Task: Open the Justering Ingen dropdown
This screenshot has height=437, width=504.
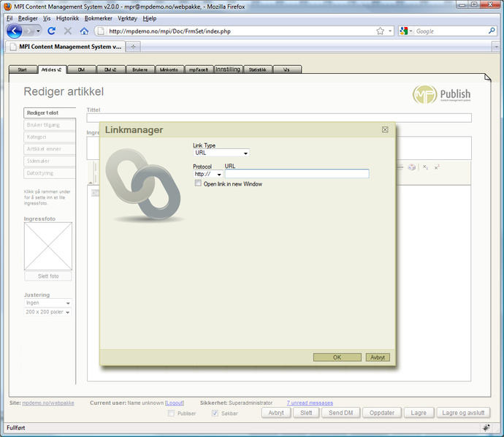Action: click(47, 303)
